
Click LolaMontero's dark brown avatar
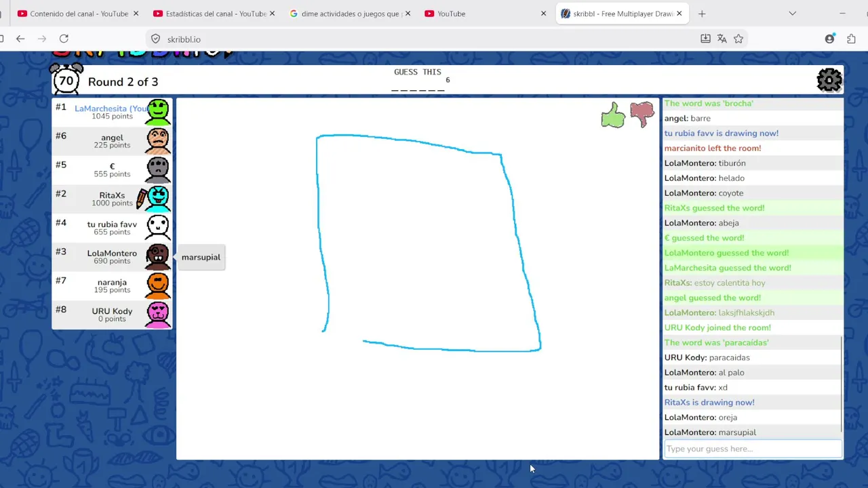pos(158,257)
